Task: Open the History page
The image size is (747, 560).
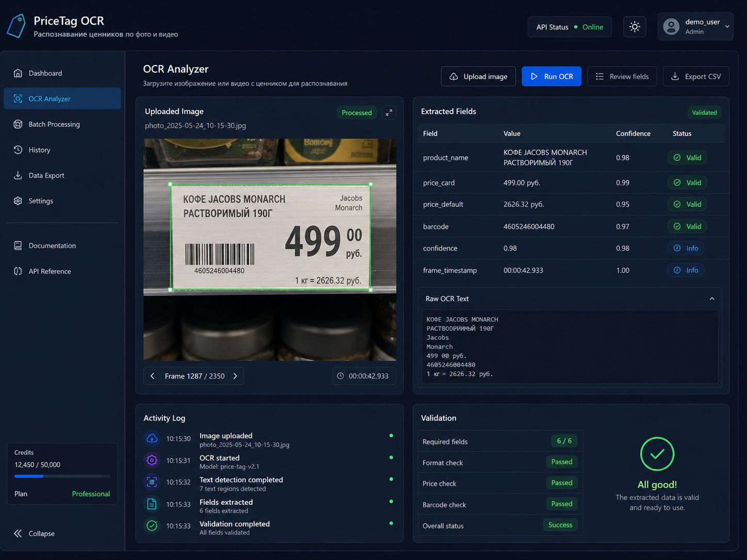Action: [x=62, y=150]
